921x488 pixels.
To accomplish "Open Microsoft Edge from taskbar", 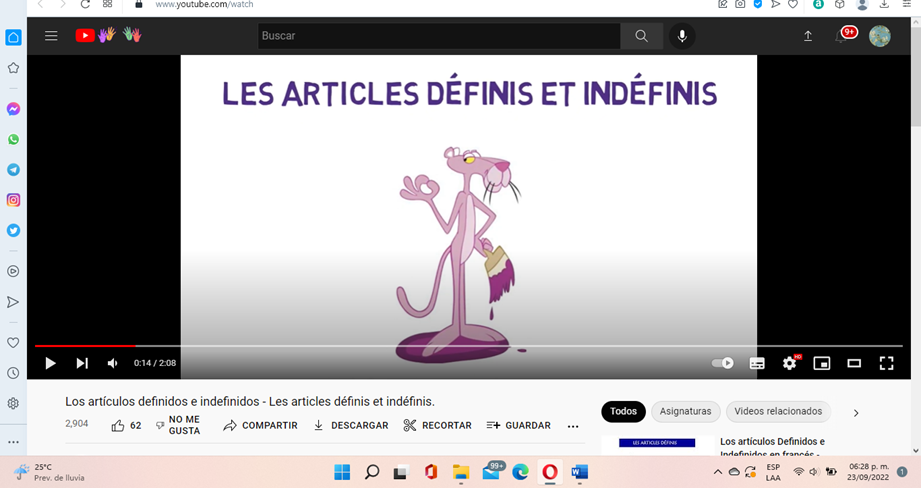I will pyautogui.click(x=520, y=472).
